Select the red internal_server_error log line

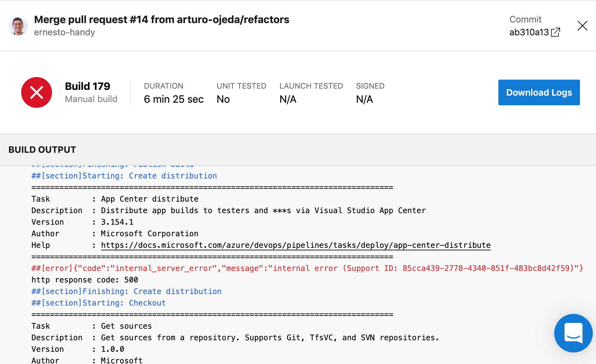307,268
